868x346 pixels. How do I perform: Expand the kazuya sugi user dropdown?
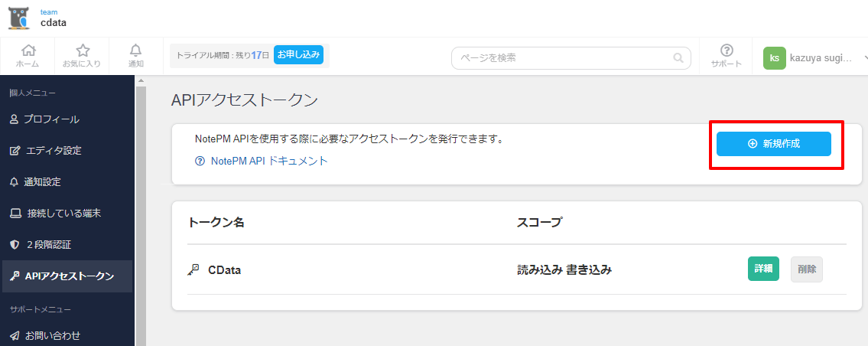865,58
